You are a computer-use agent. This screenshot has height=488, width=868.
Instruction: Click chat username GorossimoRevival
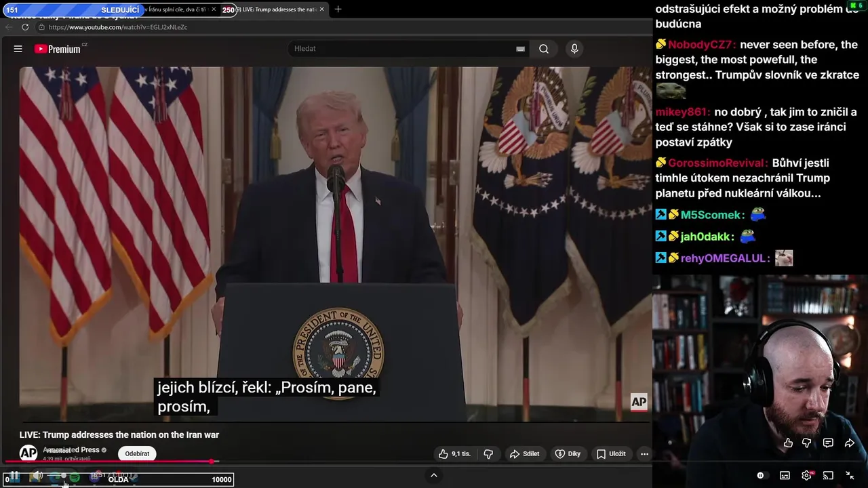[x=717, y=163]
